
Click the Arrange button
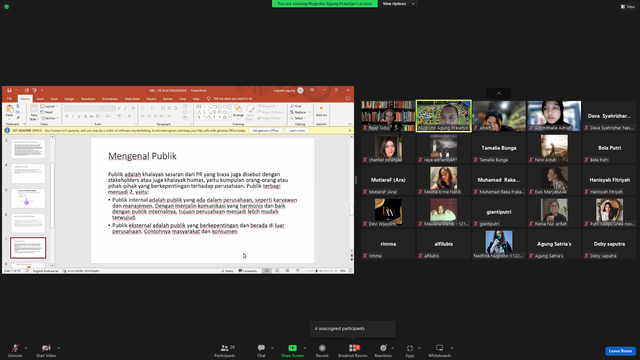(x=238, y=112)
